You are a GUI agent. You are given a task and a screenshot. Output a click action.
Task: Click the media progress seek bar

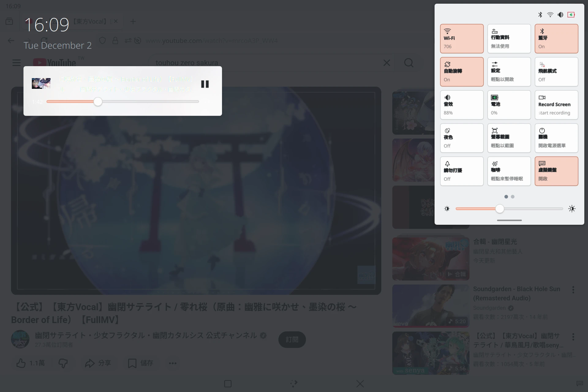click(123, 102)
